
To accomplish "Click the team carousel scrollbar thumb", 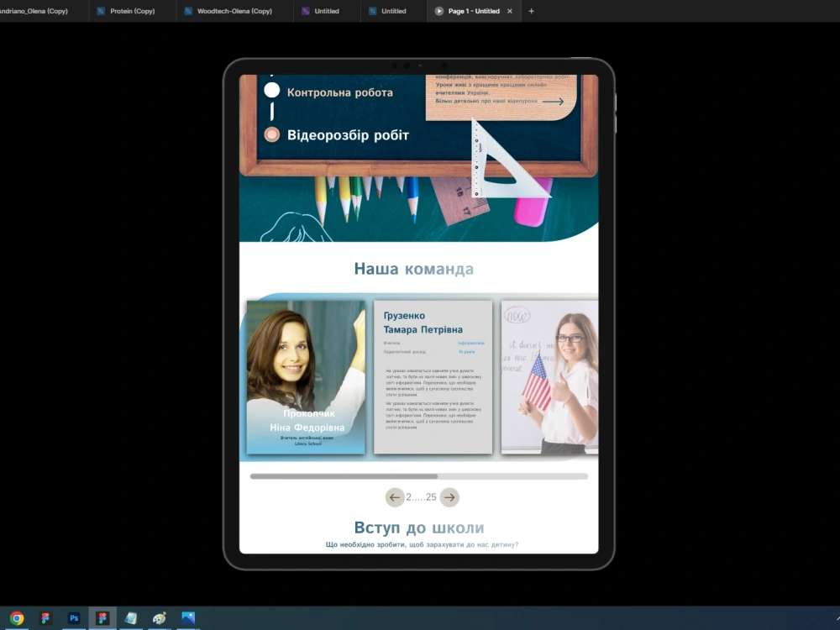I will [344, 475].
